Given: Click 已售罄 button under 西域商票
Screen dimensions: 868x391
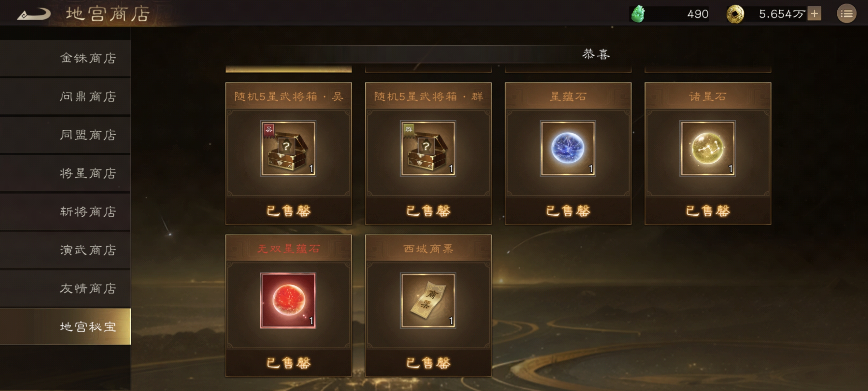Looking at the screenshot, I should coord(428,363).
